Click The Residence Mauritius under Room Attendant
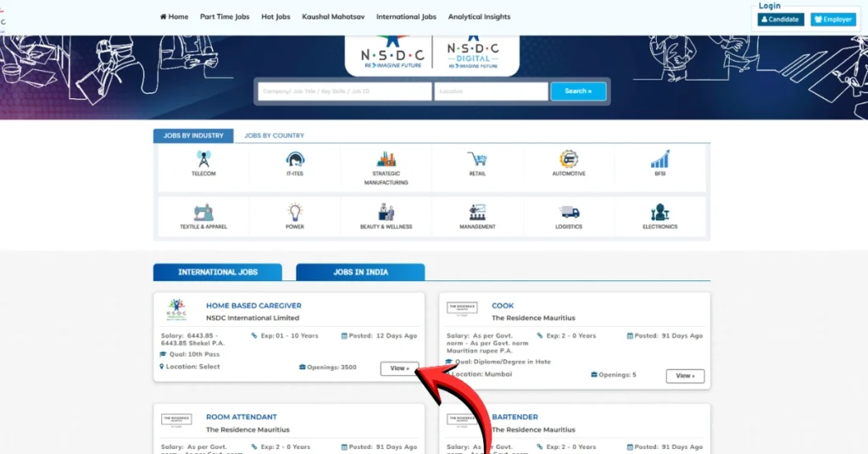The height and width of the screenshot is (454, 868). point(248,429)
